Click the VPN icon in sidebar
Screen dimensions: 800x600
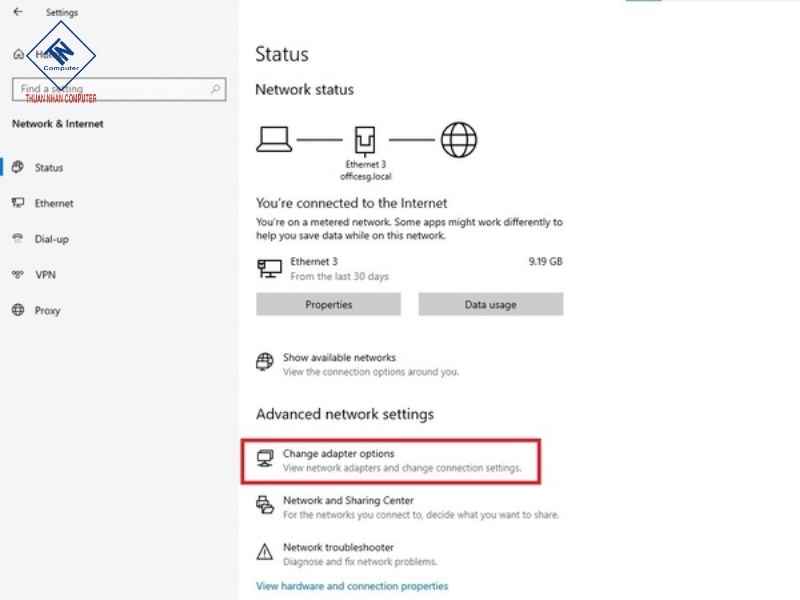coord(17,274)
